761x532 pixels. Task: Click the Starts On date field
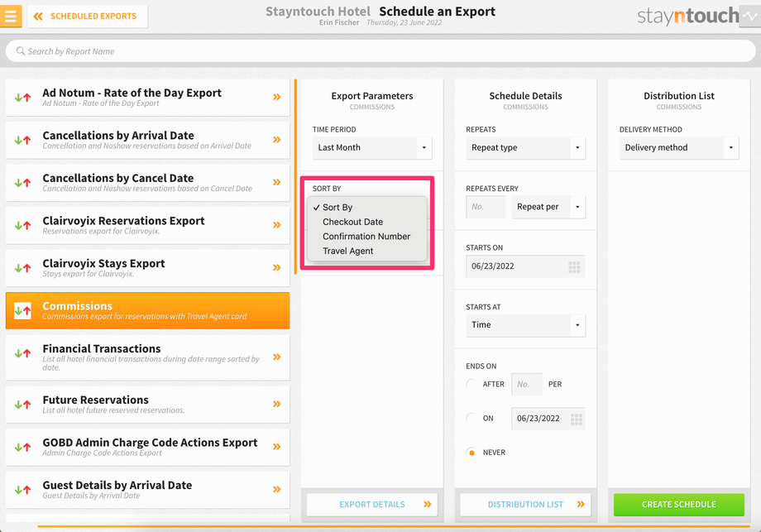click(525, 266)
